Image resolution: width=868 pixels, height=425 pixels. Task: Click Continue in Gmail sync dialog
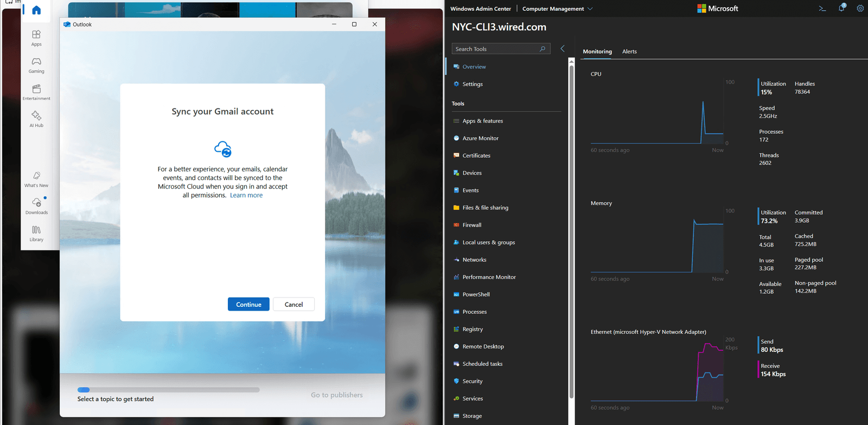pyautogui.click(x=248, y=304)
